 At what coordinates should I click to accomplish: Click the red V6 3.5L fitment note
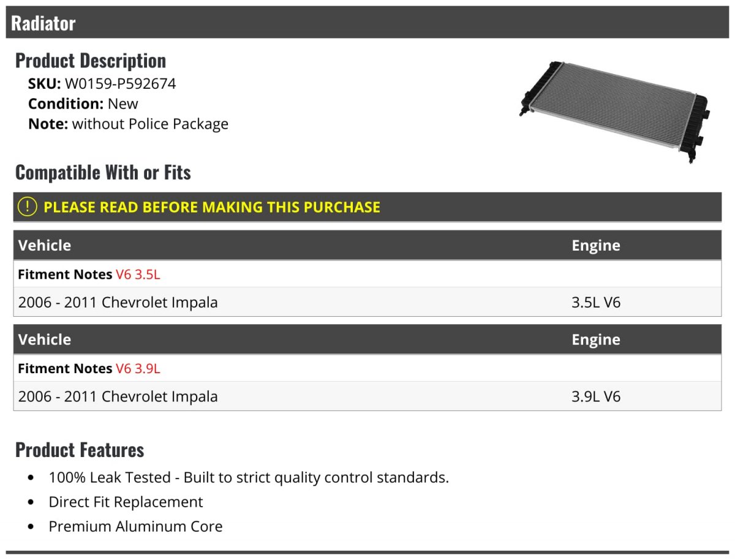tap(138, 274)
